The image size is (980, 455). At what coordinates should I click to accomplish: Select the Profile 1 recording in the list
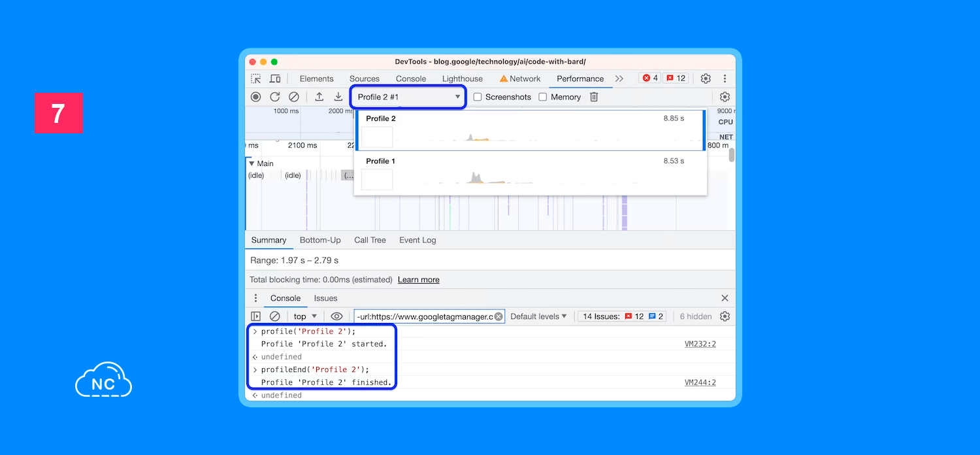pyautogui.click(x=530, y=173)
